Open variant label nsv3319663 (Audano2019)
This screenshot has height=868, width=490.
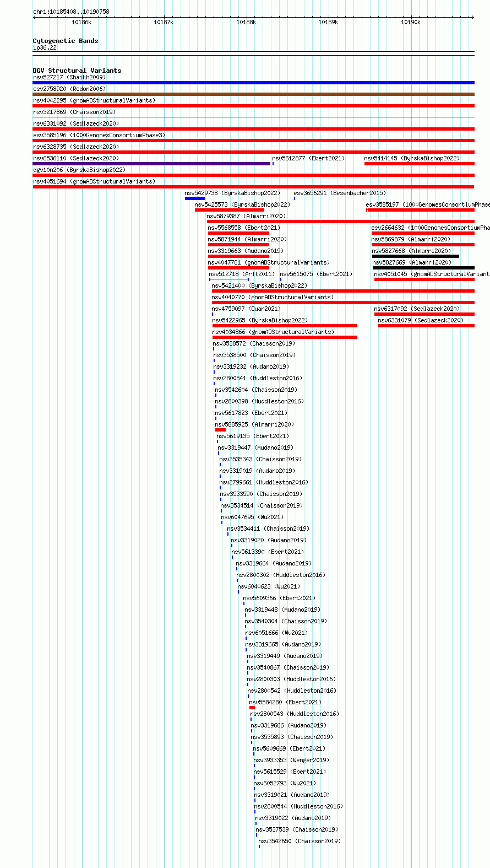(246, 251)
